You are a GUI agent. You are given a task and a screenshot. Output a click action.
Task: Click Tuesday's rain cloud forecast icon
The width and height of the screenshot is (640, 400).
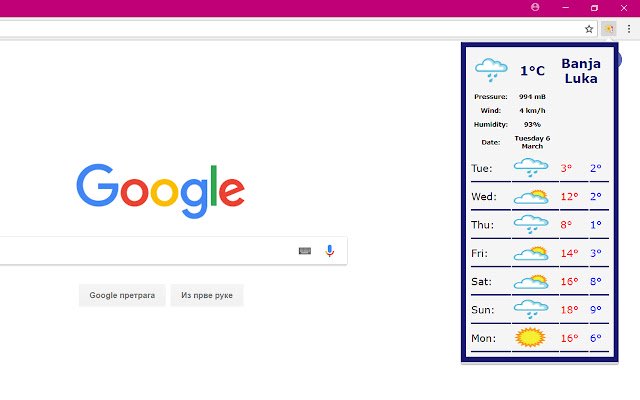pyautogui.click(x=531, y=168)
